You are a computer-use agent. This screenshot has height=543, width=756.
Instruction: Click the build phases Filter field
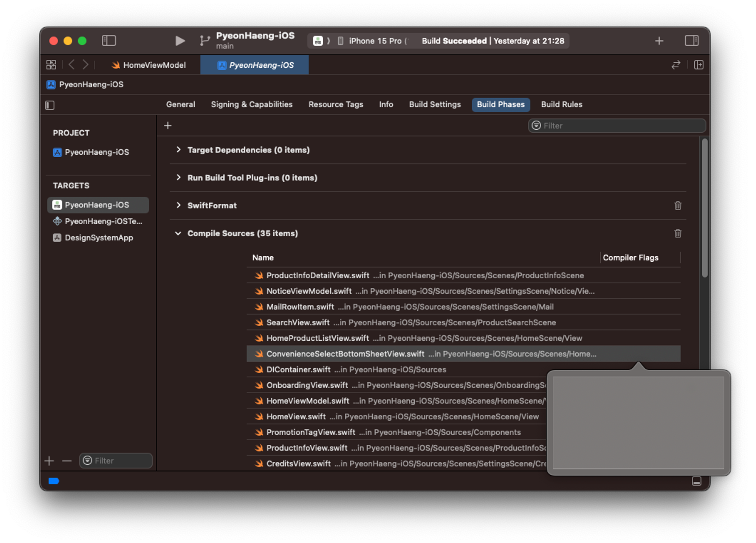617,126
